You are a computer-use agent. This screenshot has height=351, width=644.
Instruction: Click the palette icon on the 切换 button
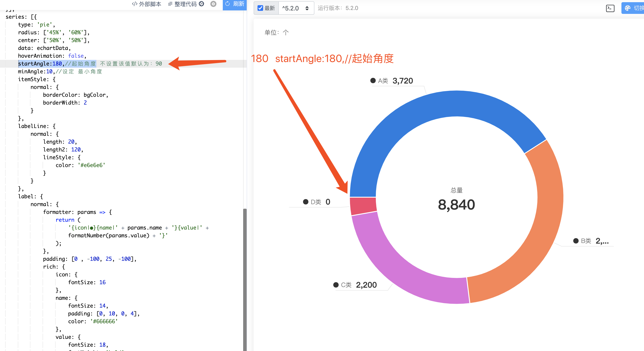pos(627,8)
